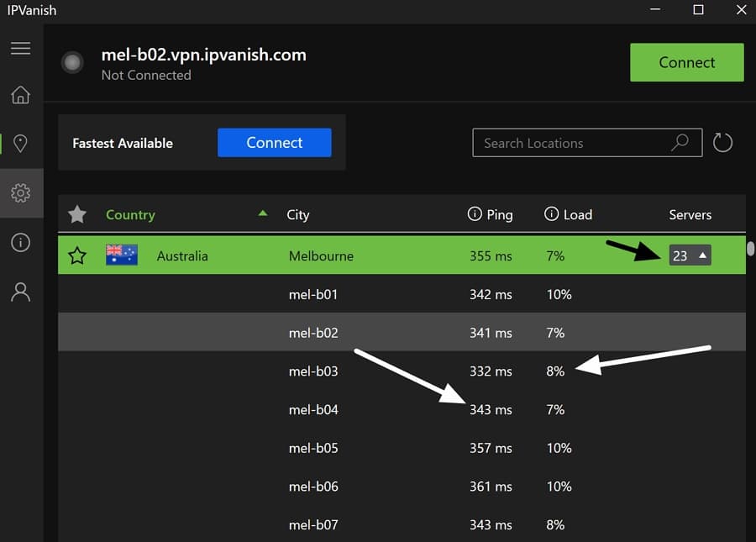Collapse the 23 servers dropdown for Melbourne
756x542 pixels.
click(690, 255)
